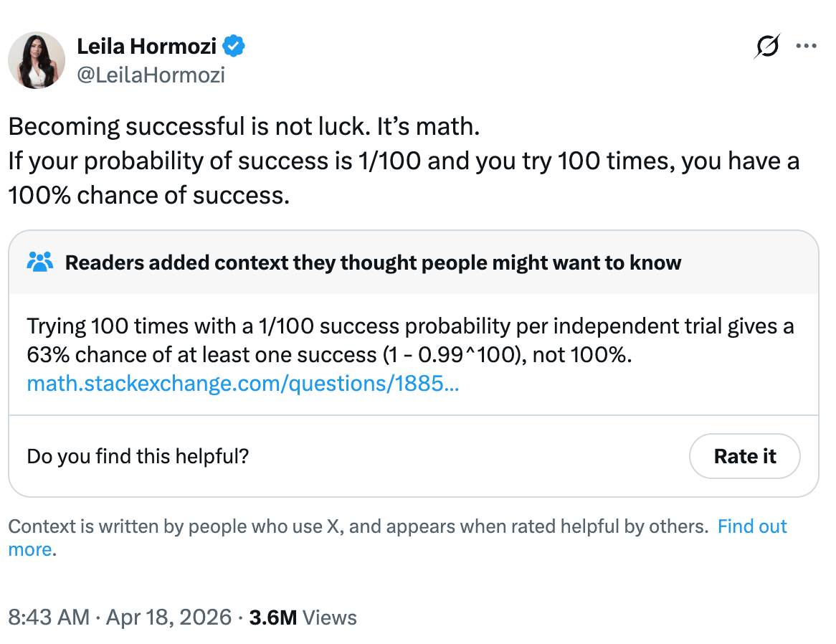Open the Grok explain-post icon

pos(767,47)
